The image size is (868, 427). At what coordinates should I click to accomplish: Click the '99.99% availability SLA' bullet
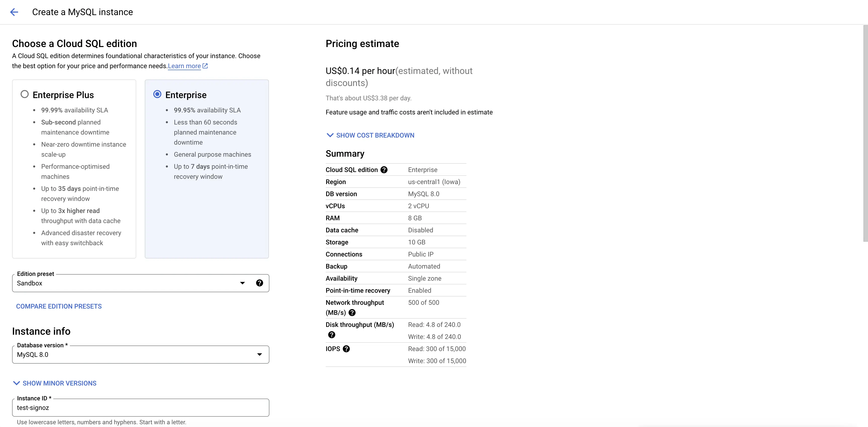(74, 110)
